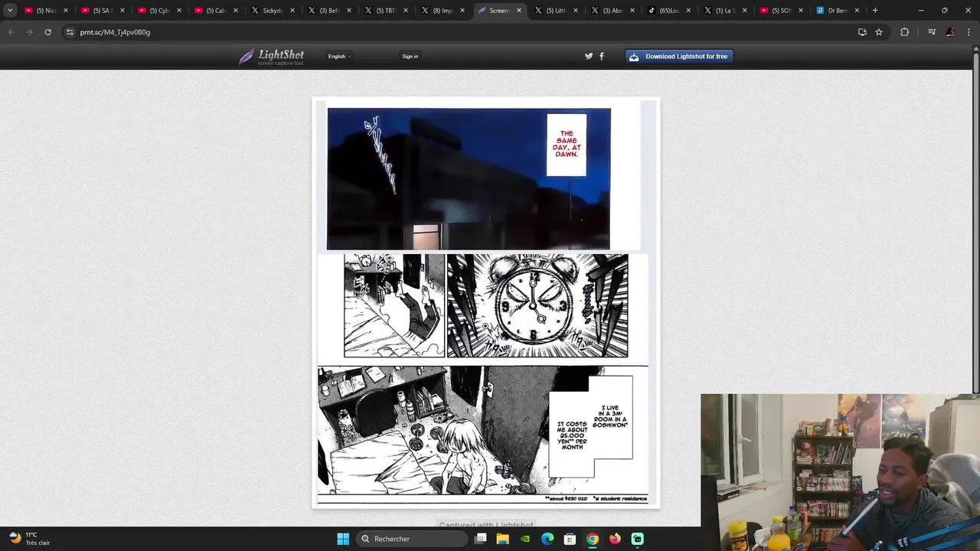
Task: Open weather widget showing 11°C
Action: [30, 539]
